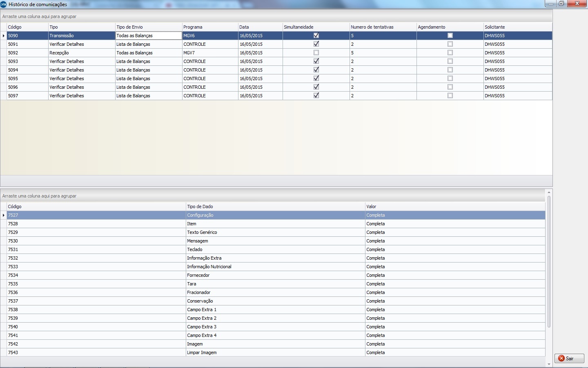
Task: Toggle Simultaneidade checkbox for row 5094
Action: tap(316, 70)
